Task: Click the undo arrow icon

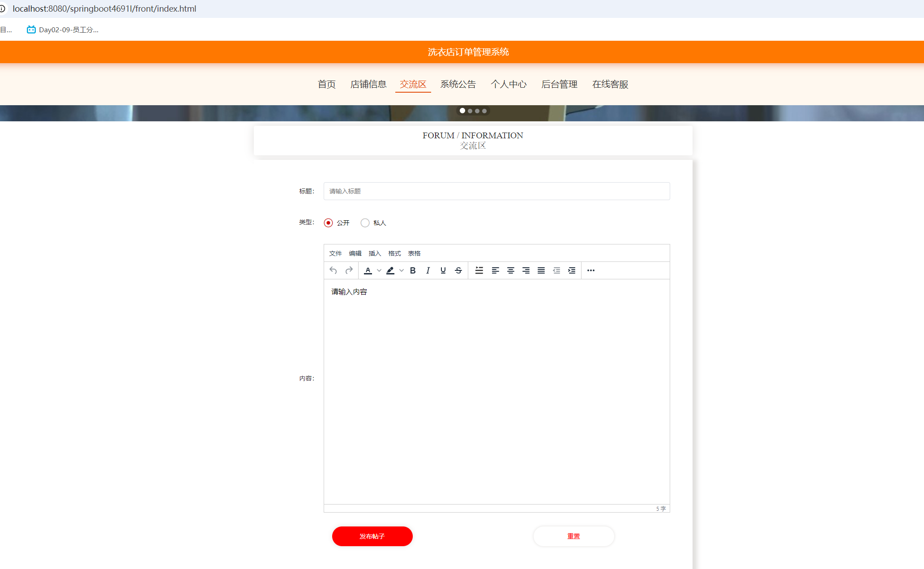Action: [333, 270]
